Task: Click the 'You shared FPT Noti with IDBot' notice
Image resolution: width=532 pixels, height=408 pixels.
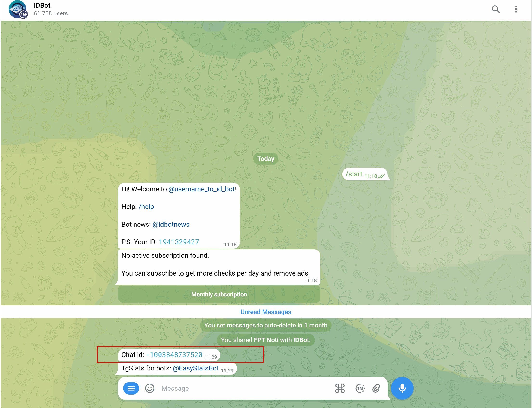Action: (266, 340)
